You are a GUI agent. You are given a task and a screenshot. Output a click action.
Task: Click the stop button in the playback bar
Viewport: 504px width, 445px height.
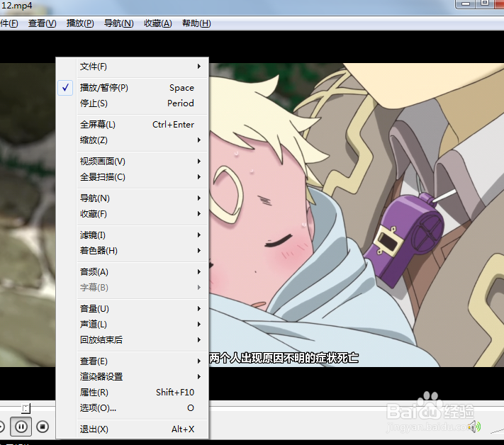pos(43,427)
